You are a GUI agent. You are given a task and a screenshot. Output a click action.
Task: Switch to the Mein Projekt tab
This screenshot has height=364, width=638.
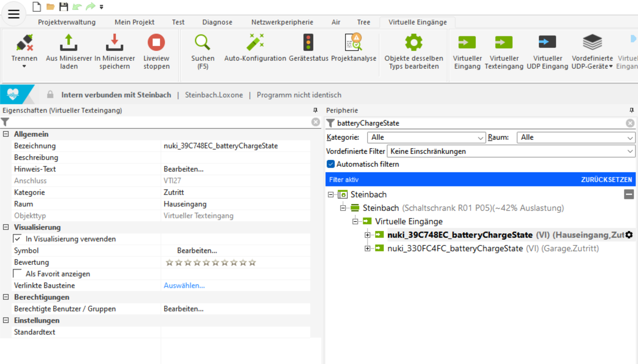click(x=134, y=22)
